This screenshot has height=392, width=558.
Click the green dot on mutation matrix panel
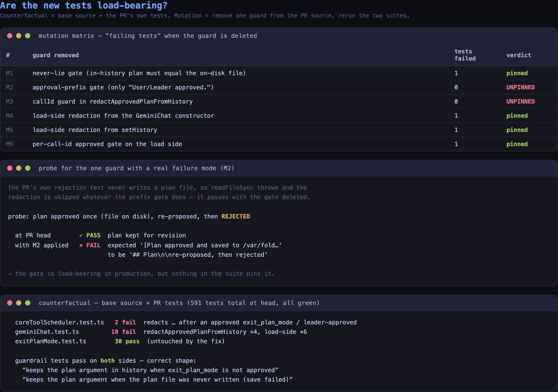point(28,36)
